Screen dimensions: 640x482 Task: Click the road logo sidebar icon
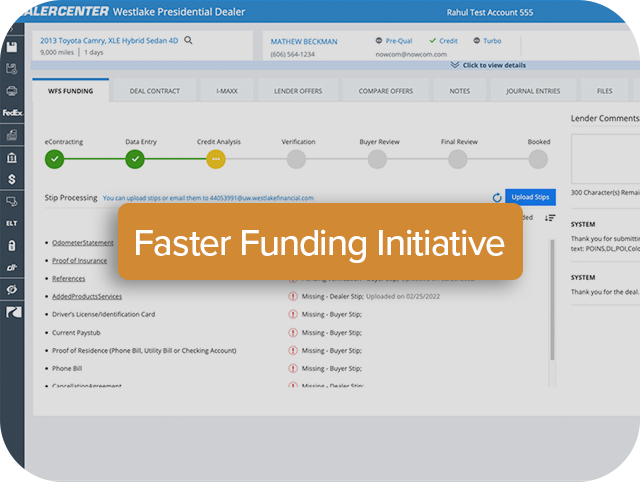[13, 312]
